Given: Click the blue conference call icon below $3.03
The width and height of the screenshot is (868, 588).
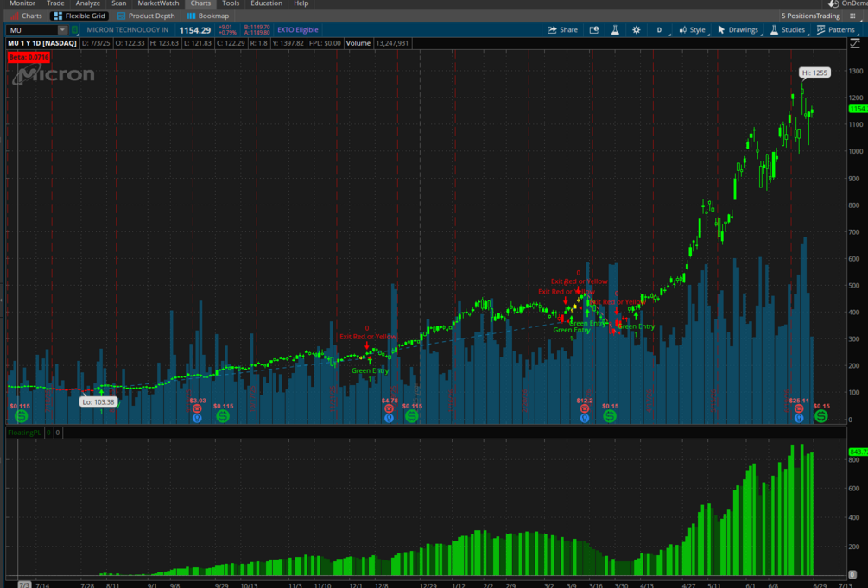Looking at the screenshot, I should (197, 419).
